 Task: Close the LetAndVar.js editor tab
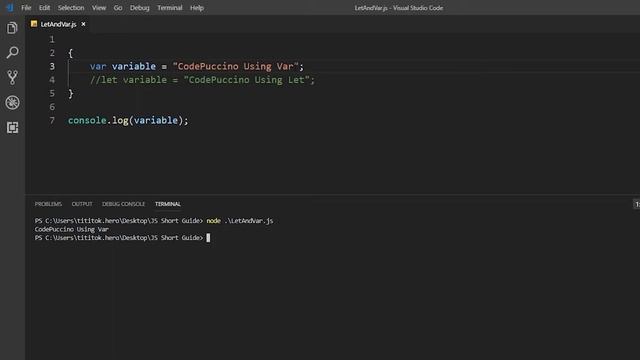click(x=83, y=24)
